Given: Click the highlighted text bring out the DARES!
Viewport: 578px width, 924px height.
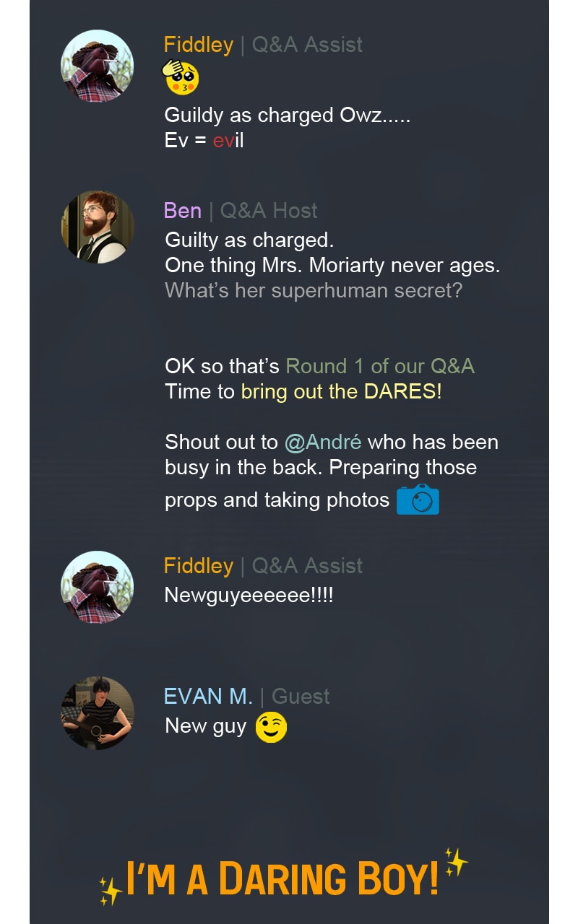Looking at the screenshot, I should click(341, 391).
